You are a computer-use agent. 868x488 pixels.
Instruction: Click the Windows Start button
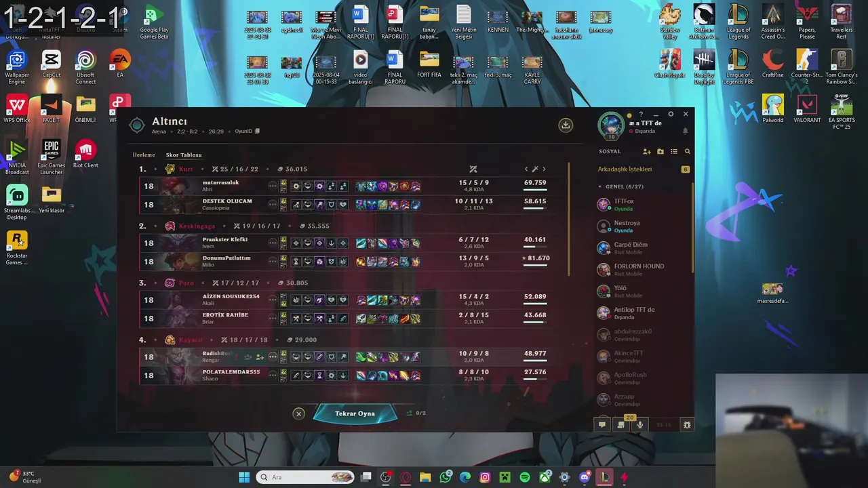244,477
